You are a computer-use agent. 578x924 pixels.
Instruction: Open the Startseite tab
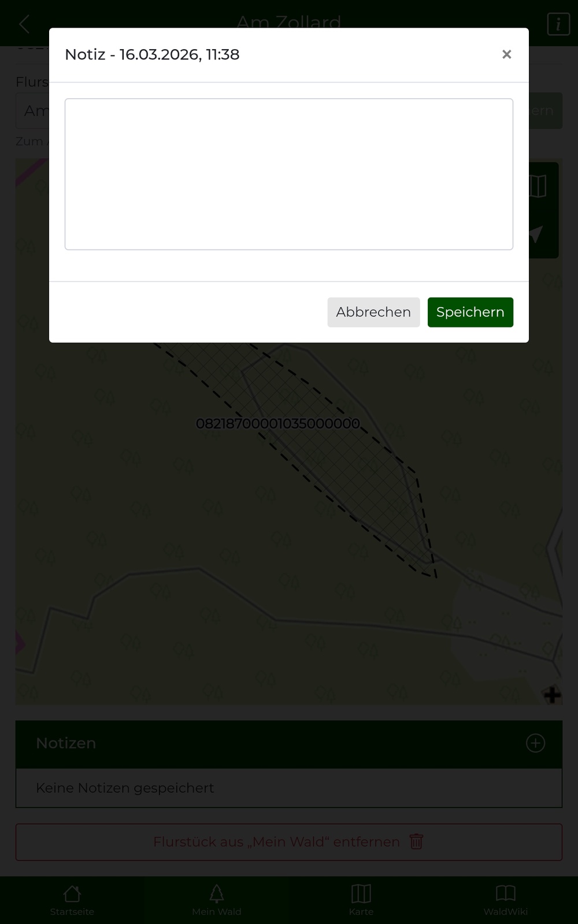[72, 900]
